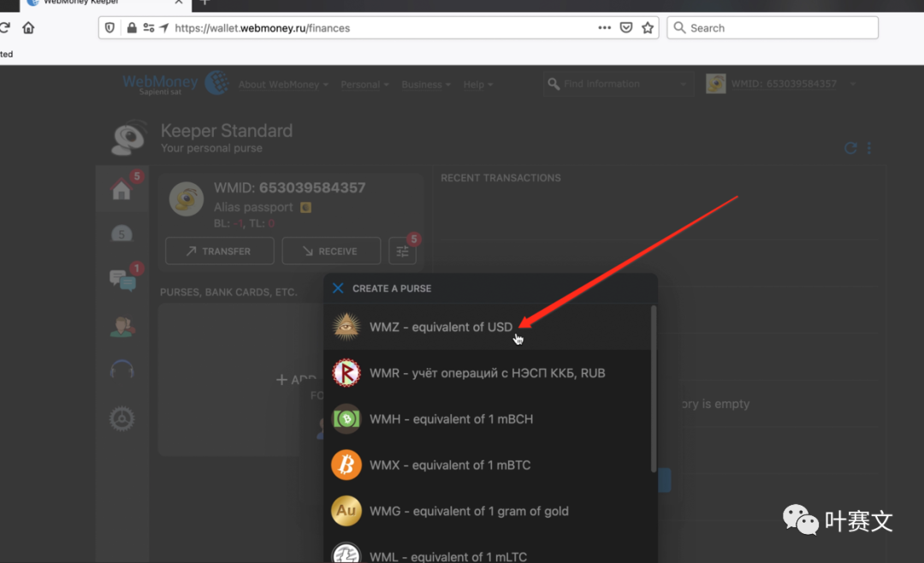
Task: Click the filter sliders icon button
Action: 402,252
